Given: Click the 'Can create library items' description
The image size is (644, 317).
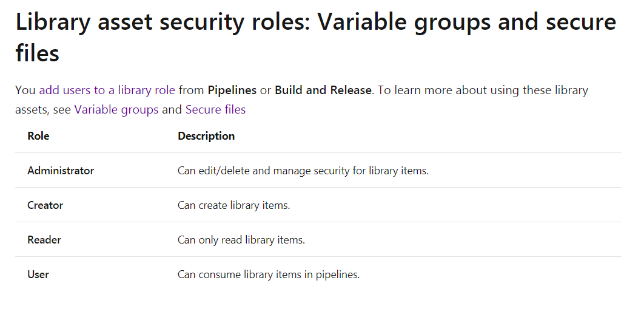Looking at the screenshot, I should (x=233, y=205).
